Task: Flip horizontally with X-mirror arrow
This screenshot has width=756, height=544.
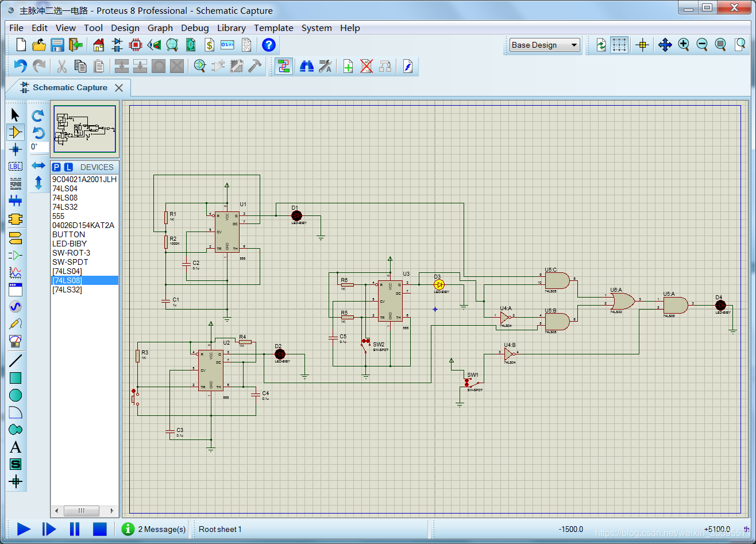Action: pyautogui.click(x=38, y=165)
